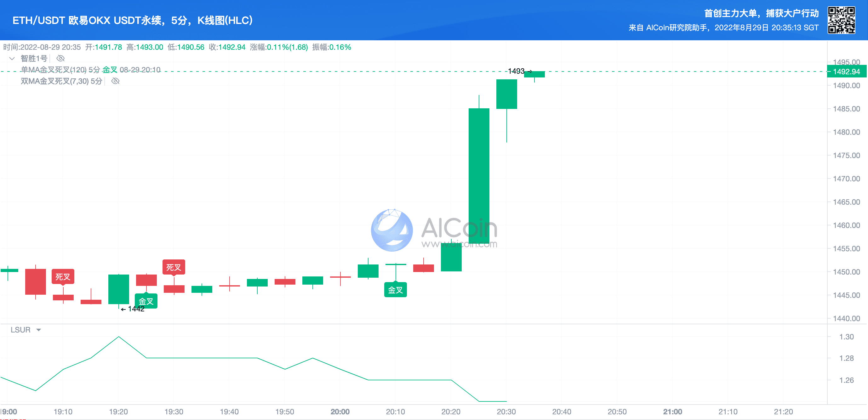
Task: Collapse the 智胜1号 indicator chevron
Action: [x=12, y=58]
